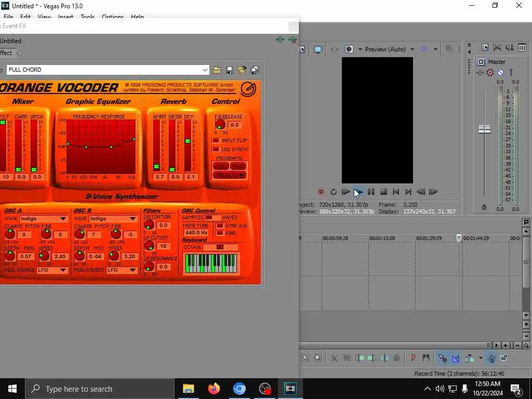Screen dimensions: 532x399
Task: Click the overlays grid icon in the preview toolbar
Action: (x=424, y=49)
